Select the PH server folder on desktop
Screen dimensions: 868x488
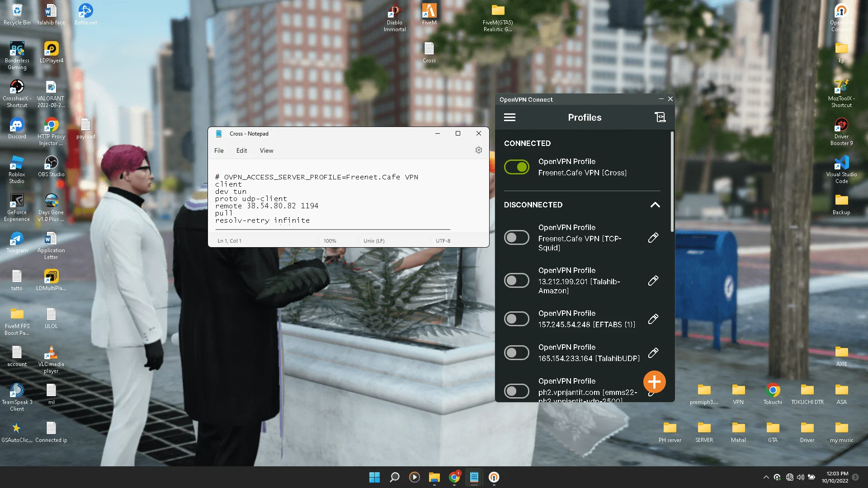coord(670,432)
